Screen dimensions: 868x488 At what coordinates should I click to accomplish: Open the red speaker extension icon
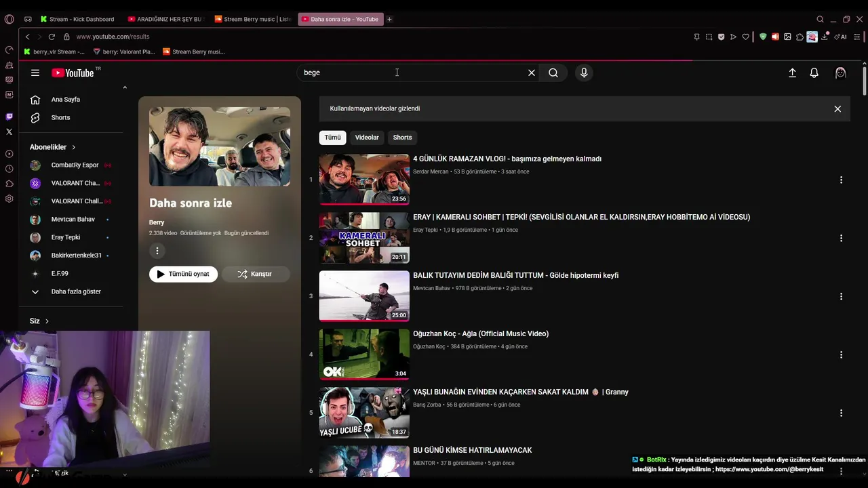tap(775, 37)
